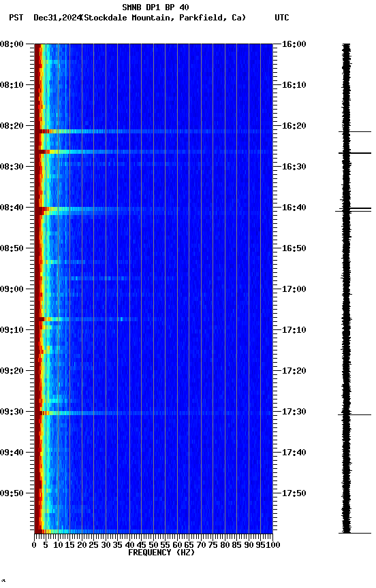Click the PST timezone label
Viewport: 376px width, 588px height.
(16, 18)
